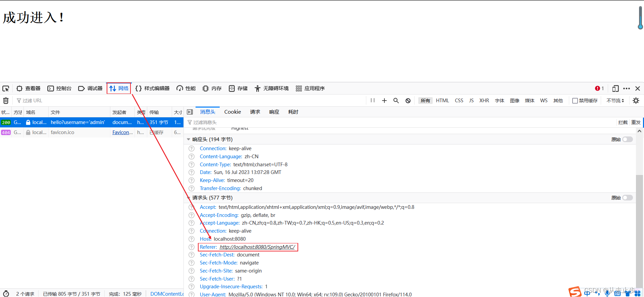The image size is (644, 297).
Task: Open the Referer localhost SpringMVC link
Action: pos(257,247)
